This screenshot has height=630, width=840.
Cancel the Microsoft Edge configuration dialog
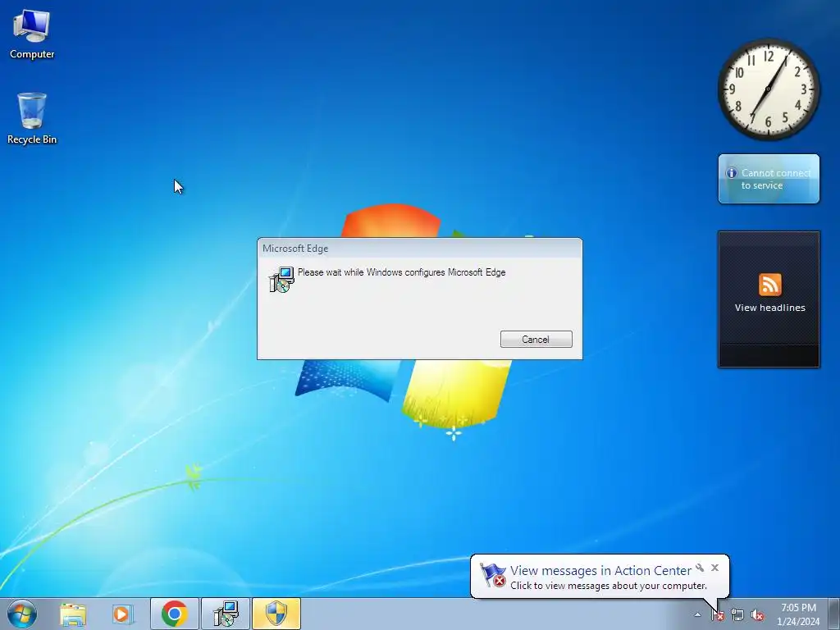[x=536, y=339]
